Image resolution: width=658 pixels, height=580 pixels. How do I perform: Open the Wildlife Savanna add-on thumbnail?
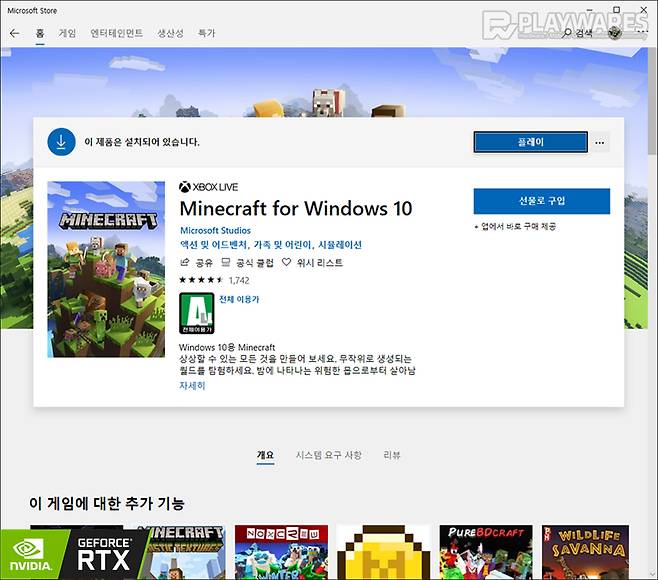(x=585, y=552)
